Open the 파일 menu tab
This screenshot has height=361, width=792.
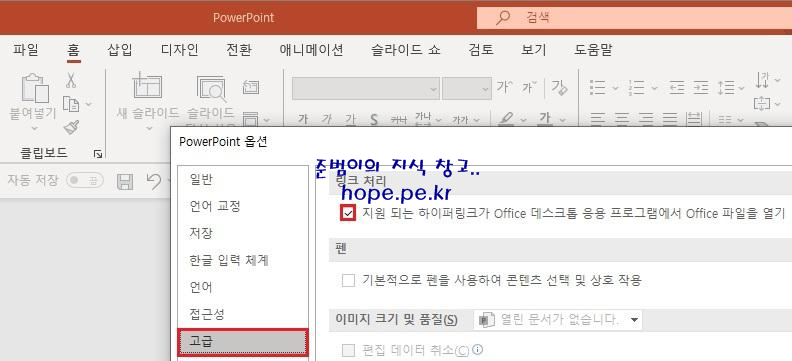(x=26, y=49)
